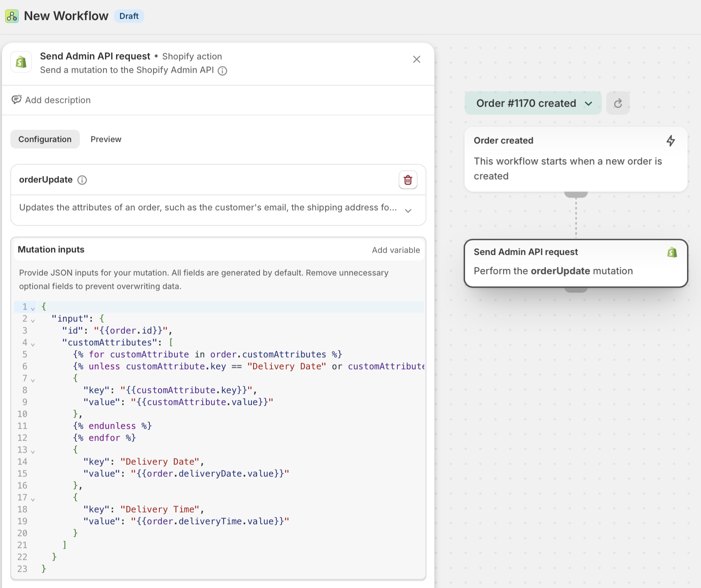Delete the orderUpdate mutation with trash icon
The width and height of the screenshot is (701, 588).
pyautogui.click(x=408, y=180)
